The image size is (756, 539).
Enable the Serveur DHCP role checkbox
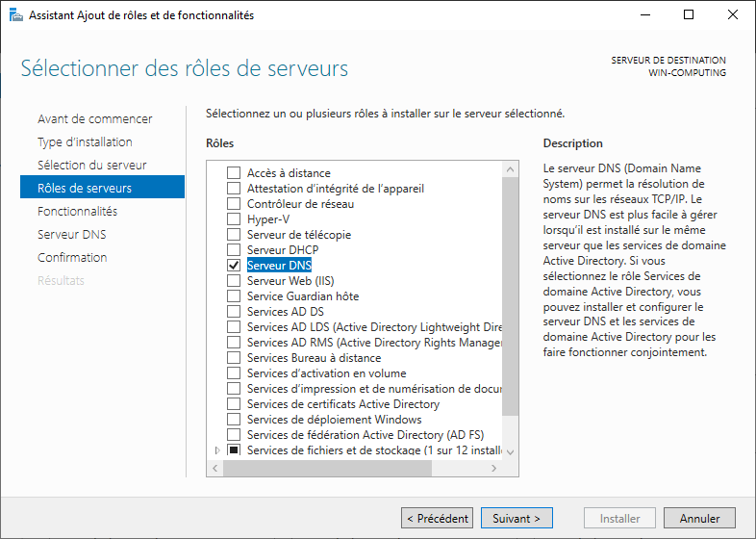[233, 249]
